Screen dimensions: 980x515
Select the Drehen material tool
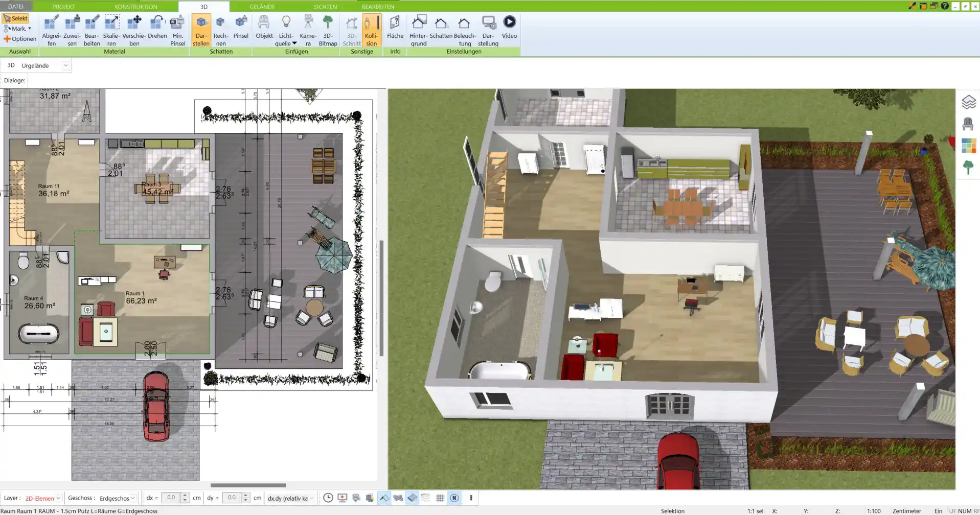pos(157,27)
